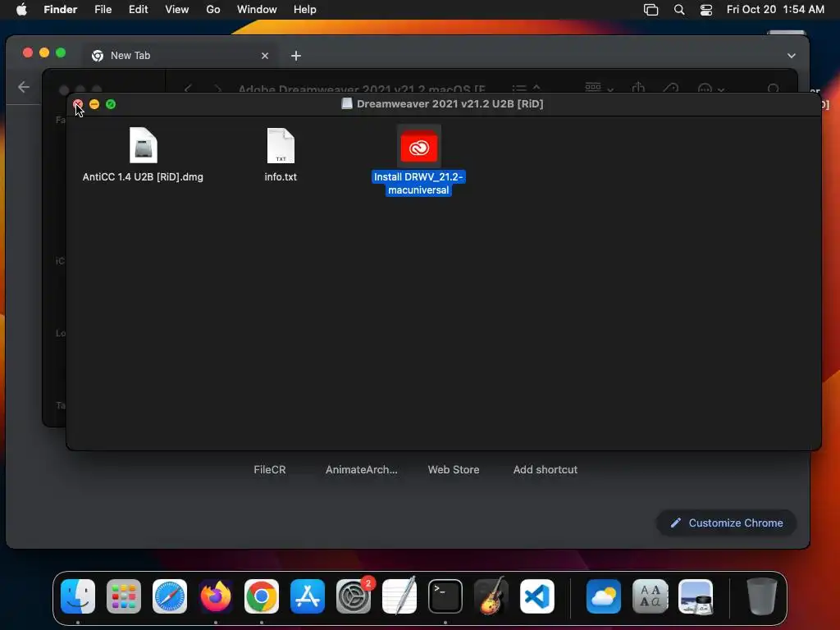Select the Install DRWV_21.2-macuniversal installer icon
The width and height of the screenshot is (840, 630).
[x=419, y=146]
